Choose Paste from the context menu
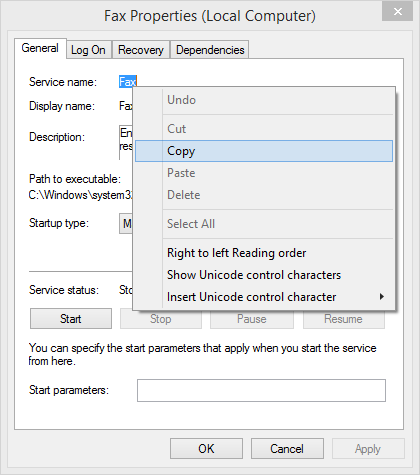The width and height of the screenshot is (420, 475). coord(264,173)
